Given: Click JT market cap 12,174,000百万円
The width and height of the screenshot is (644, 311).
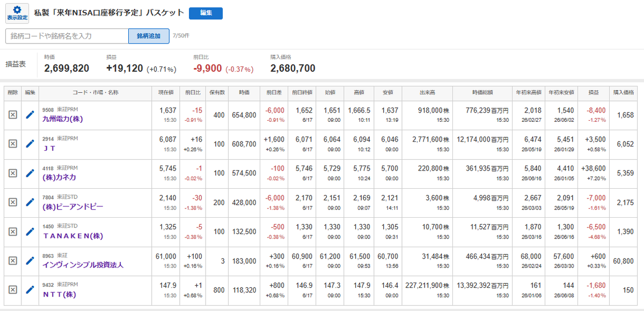Looking at the screenshot, I should coord(482,139).
